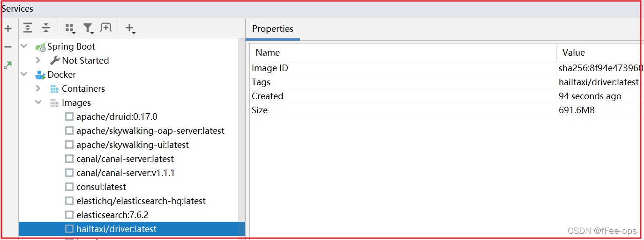Select image consul:latest
Screen dimensions: 644x240
(101, 187)
